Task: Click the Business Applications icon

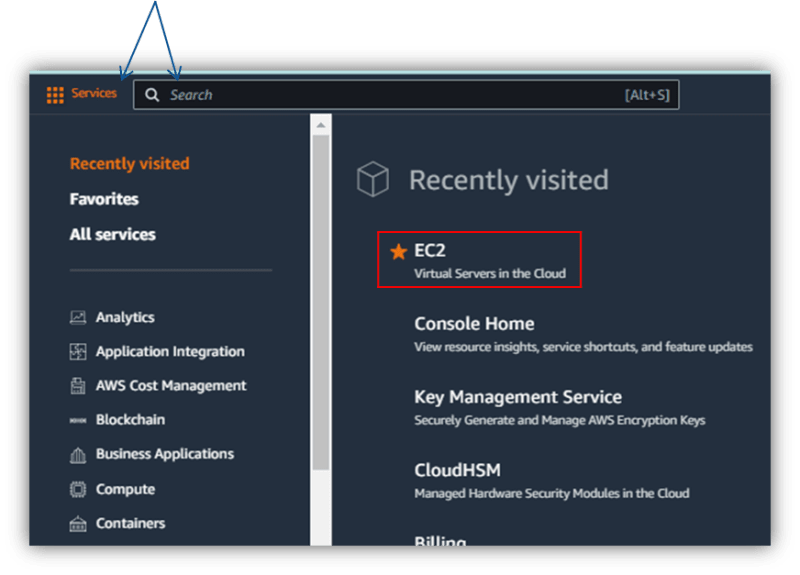Action: coord(78,455)
